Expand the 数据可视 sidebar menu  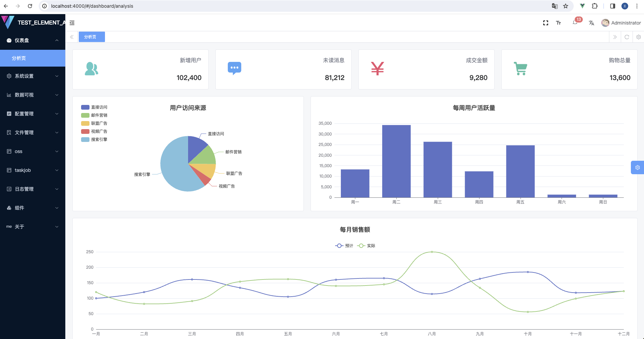point(33,95)
